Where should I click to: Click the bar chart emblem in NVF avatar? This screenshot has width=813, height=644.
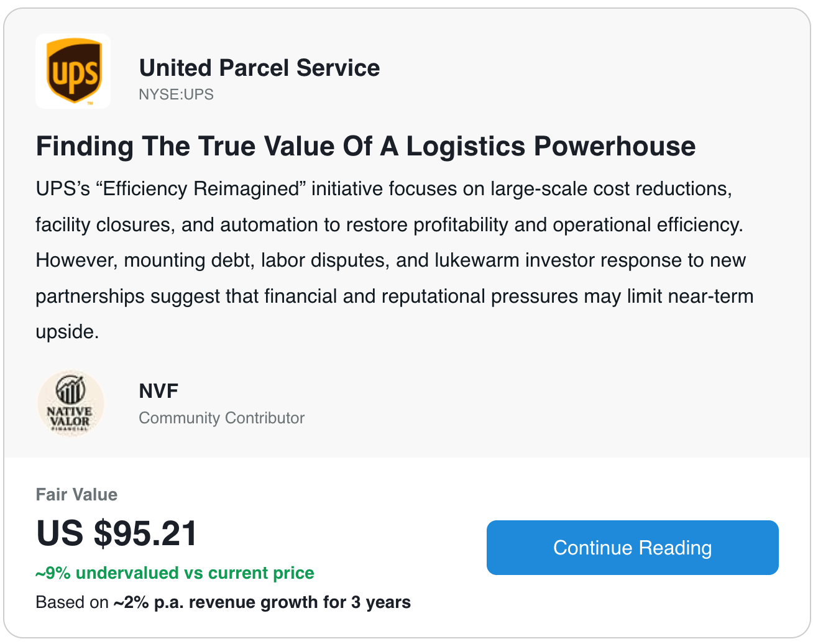tap(70, 390)
